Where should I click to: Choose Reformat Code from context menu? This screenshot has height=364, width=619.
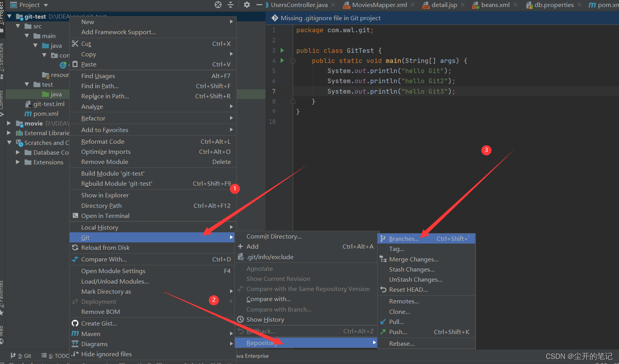(153, 141)
